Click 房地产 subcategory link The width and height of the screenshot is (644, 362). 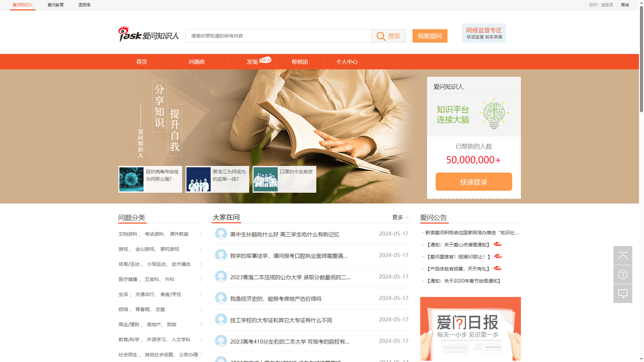153,324
